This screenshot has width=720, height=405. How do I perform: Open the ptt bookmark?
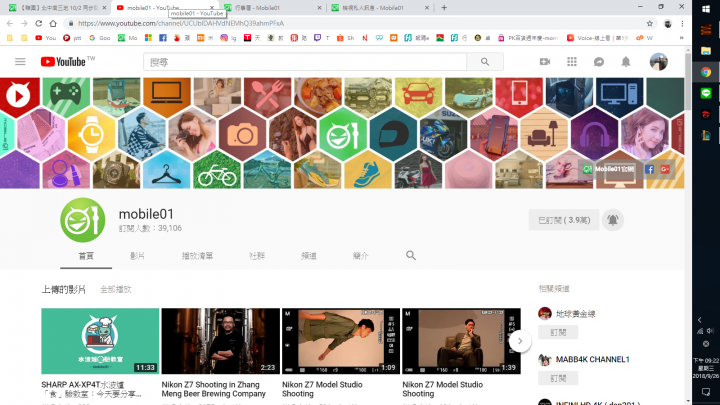pyautogui.click(x=72, y=38)
